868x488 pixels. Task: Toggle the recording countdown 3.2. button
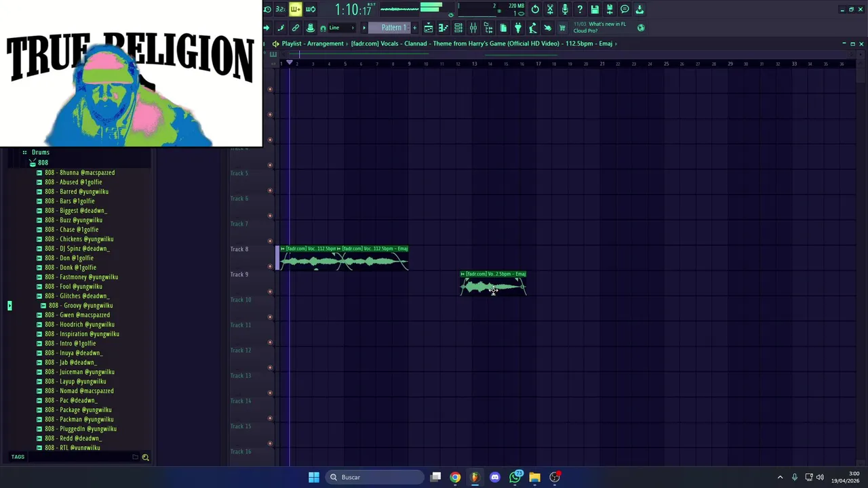(x=280, y=9)
